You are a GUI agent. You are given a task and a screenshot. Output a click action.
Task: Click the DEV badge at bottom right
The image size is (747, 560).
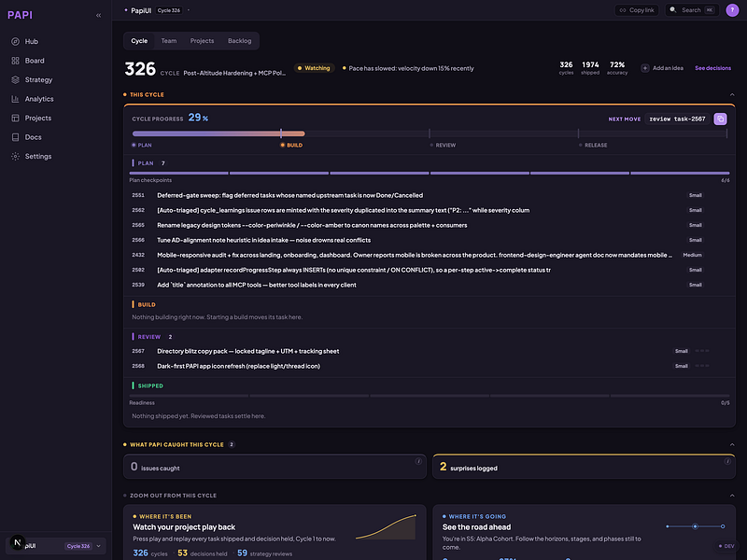726,546
